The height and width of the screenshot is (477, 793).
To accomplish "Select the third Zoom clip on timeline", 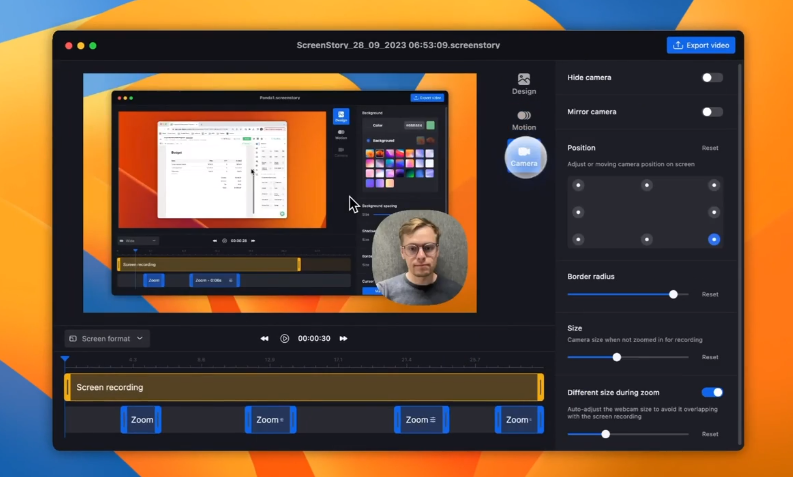I will pyautogui.click(x=421, y=420).
